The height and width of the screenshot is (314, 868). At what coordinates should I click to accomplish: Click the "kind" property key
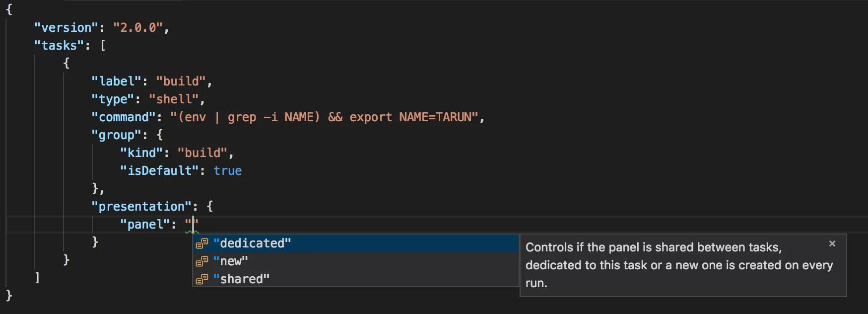[x=141, y=153]
